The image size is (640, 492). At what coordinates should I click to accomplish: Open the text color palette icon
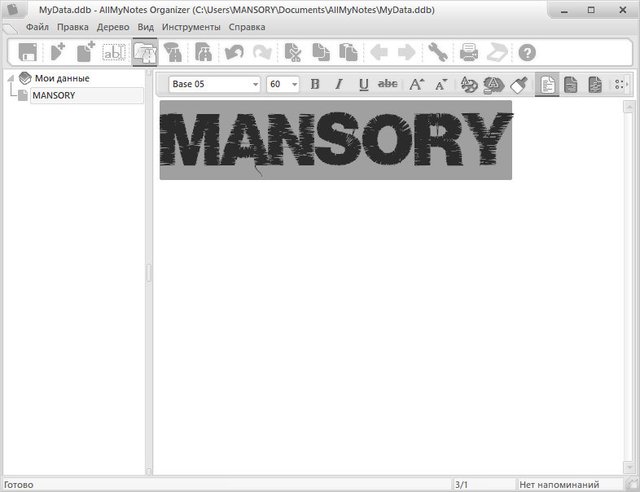pyautogui.click(x=468, y=85)
